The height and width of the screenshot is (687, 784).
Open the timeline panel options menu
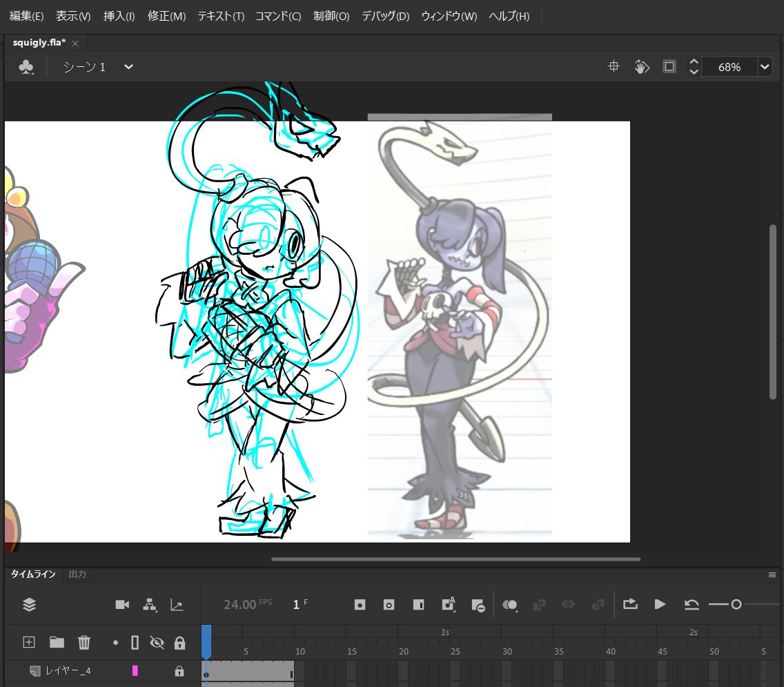click(772, 575)
